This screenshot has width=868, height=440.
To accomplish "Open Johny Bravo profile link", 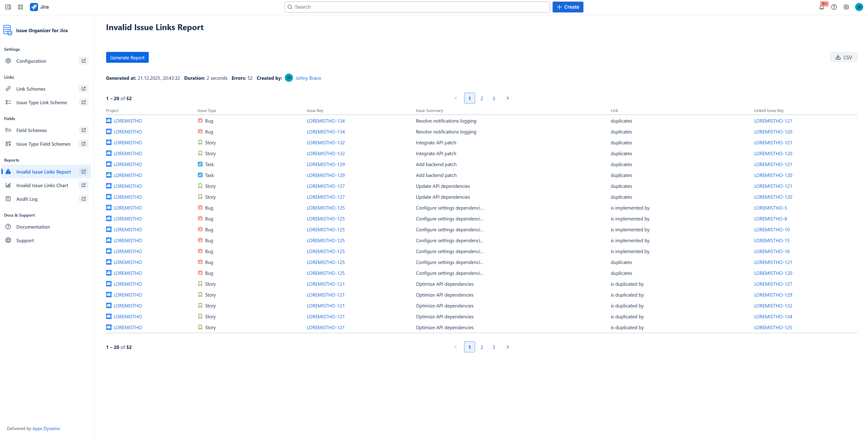I will (308, 78).
